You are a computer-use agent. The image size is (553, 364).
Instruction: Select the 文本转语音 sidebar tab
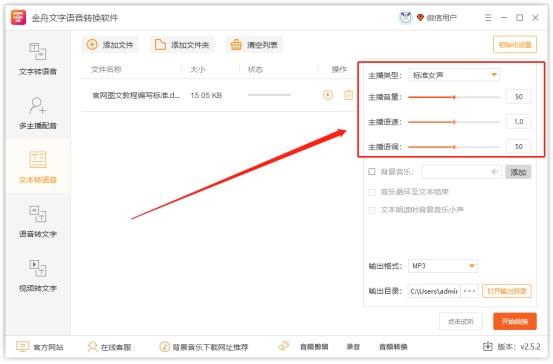38,166
